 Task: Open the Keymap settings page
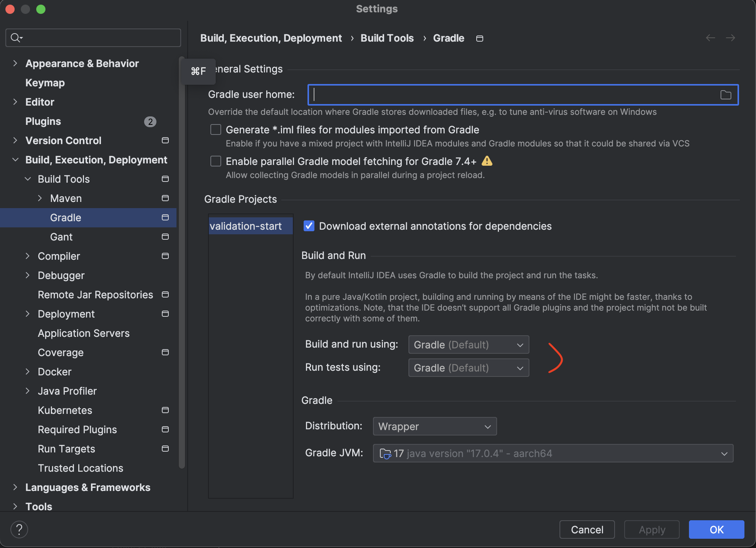tap(45, 83)
